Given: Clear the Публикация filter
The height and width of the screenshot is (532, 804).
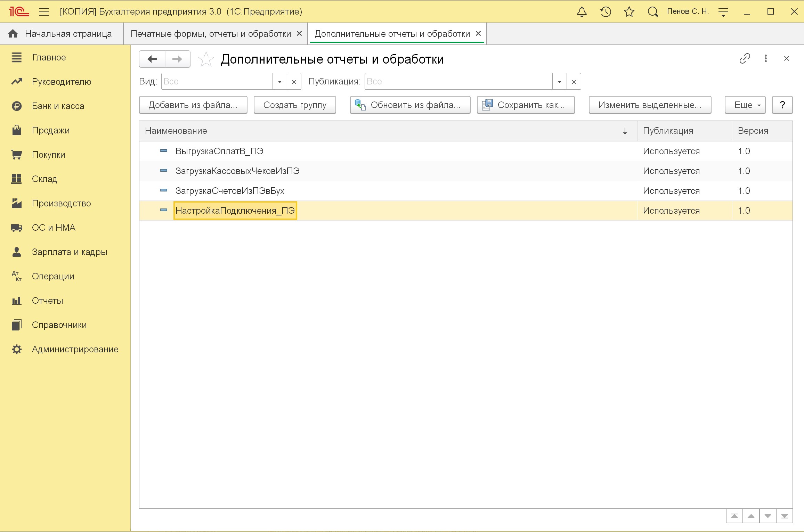Looking at the screenshot, I should point(574,81).
